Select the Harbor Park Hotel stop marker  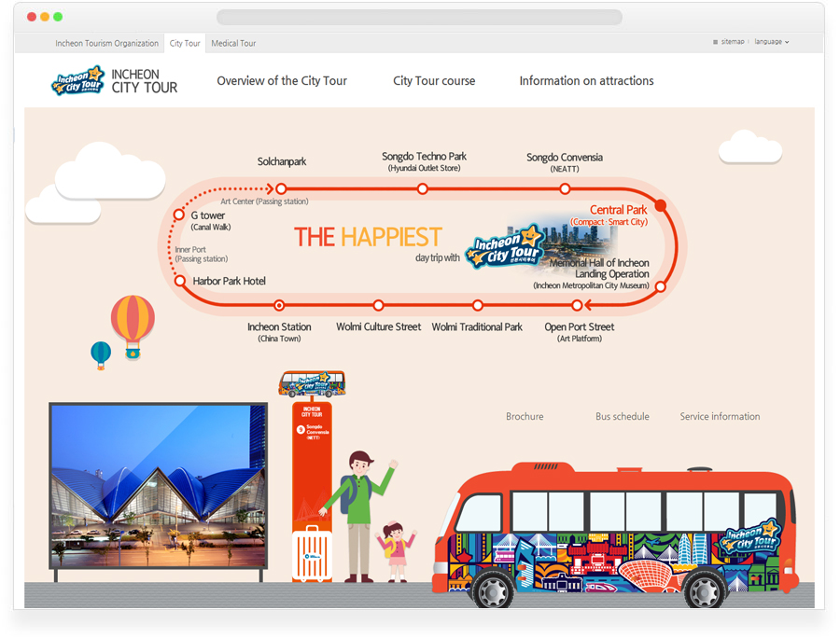tap(180, 281)
